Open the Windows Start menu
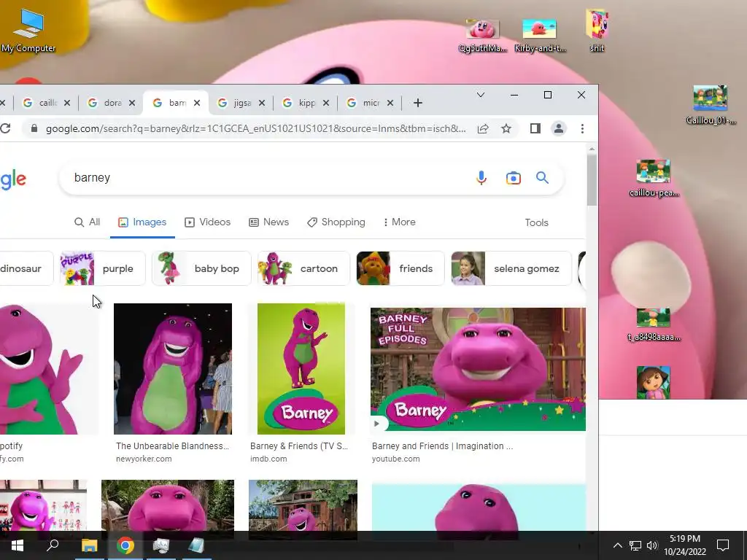Screen dimensions: 747x560 coord(18,545)
